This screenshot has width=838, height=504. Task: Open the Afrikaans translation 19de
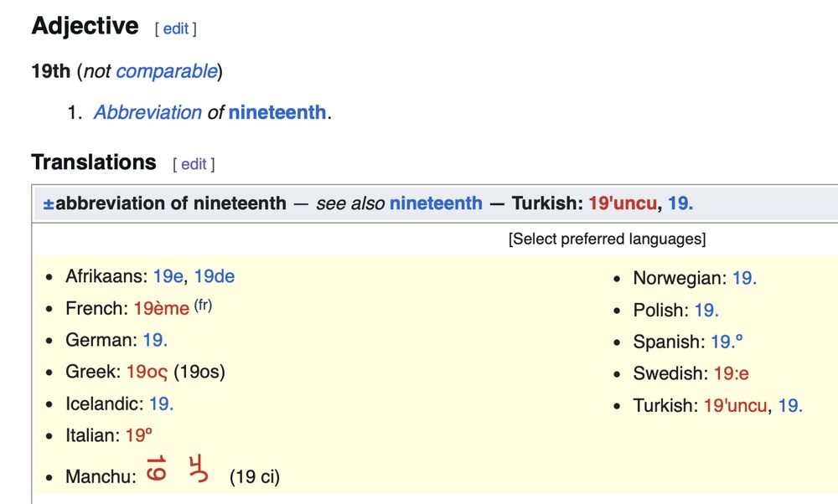point(214,276)
